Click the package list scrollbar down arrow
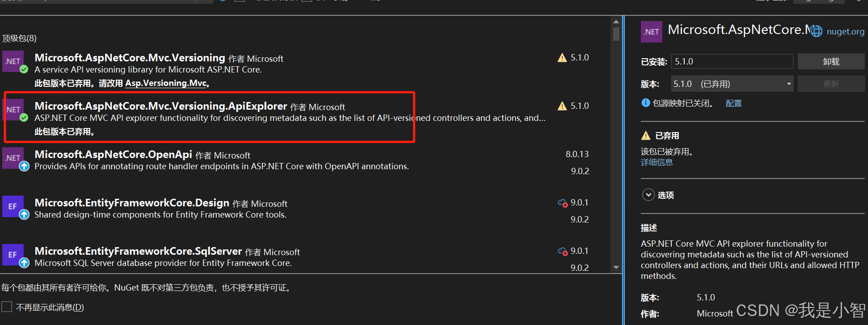The height and width of the screenshot is (325, 868). tap(616, 267)
